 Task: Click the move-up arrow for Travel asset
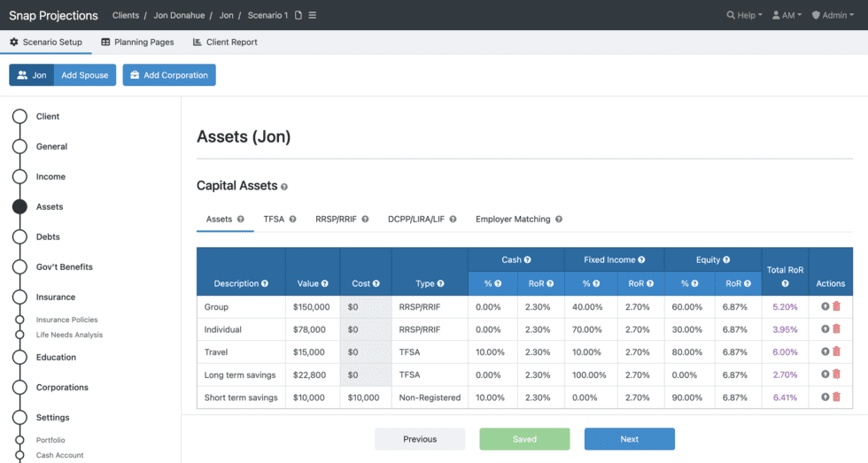(825, 351)
